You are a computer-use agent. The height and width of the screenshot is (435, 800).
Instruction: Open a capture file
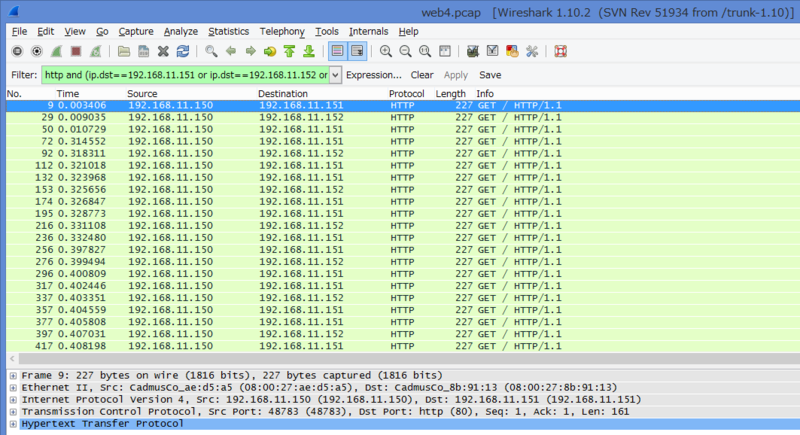point(123,51)
